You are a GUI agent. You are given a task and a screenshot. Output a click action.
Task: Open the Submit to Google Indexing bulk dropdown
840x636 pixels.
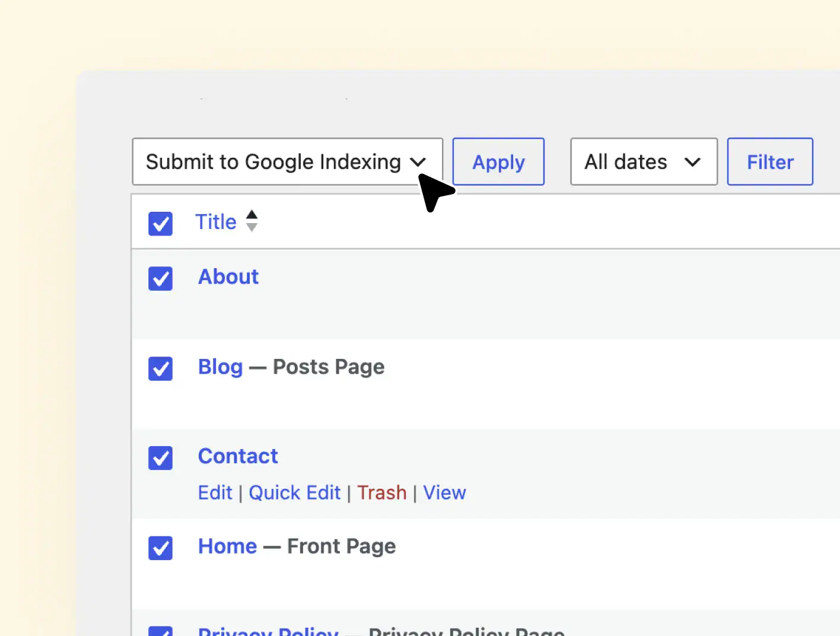coord(287,161)
